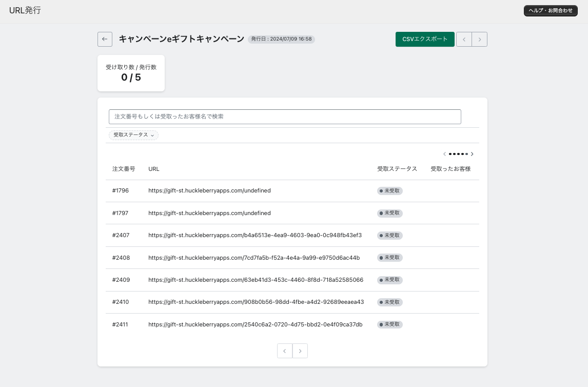Select order row #1796
Image resolution: width=588 pixels, height=387 pixels.
tap(121, 191)
